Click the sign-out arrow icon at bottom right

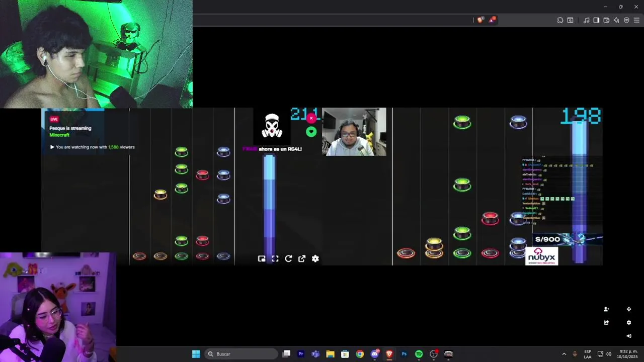(628, 336)
